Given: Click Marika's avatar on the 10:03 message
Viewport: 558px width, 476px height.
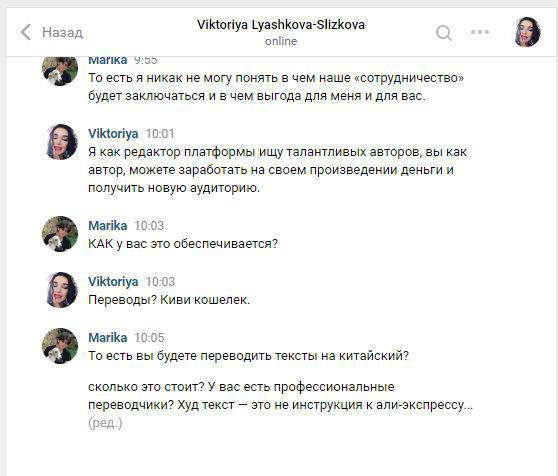Looking at the screenshot, I should (60, 234).
